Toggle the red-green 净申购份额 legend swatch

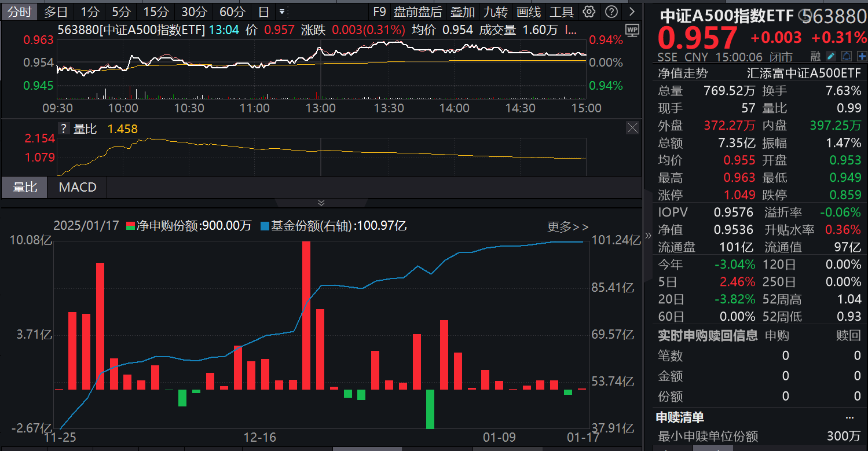click(x=130, y=226)
